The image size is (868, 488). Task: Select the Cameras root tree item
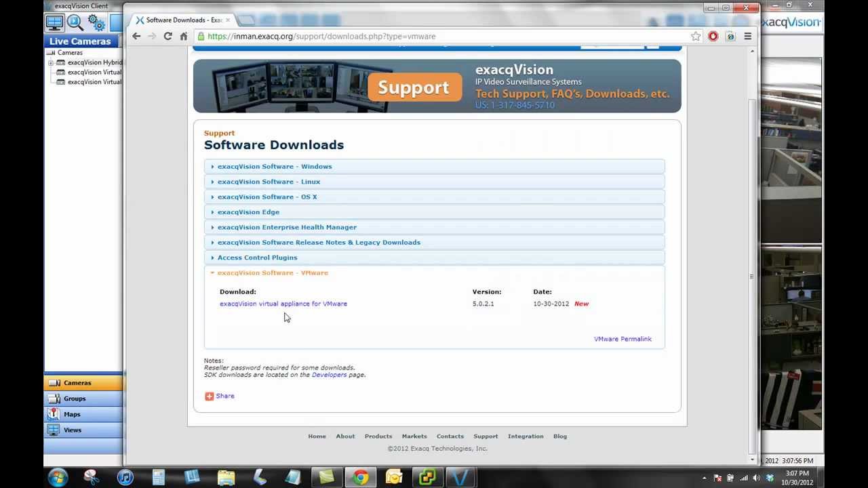click(70, 52)
